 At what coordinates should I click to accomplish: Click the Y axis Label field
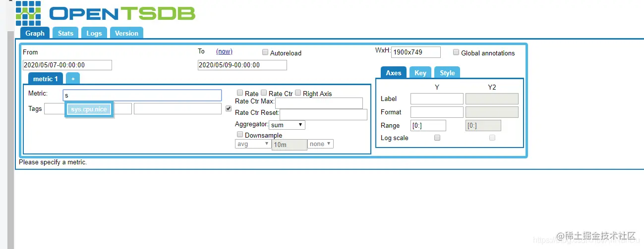(437, 99)
